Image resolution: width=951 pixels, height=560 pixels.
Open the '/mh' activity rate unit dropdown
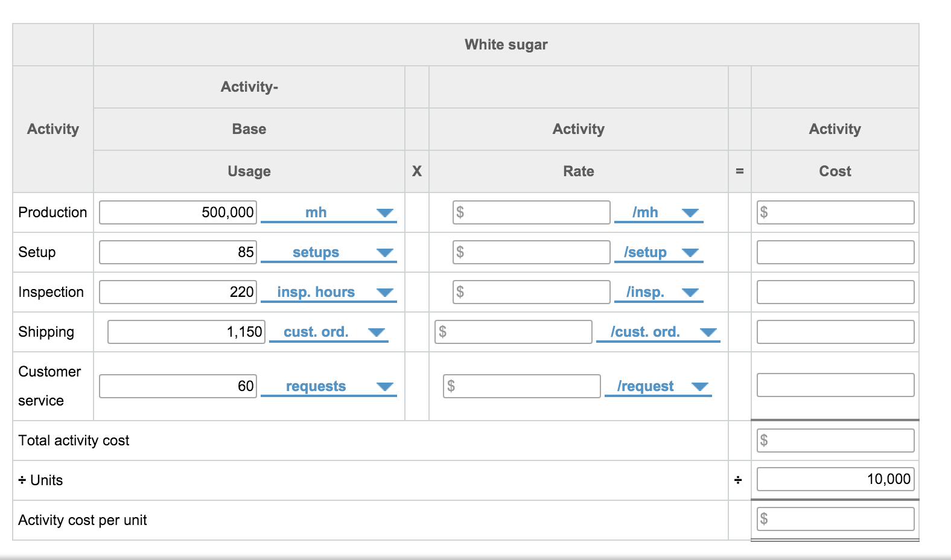click(x=658, y=212)
